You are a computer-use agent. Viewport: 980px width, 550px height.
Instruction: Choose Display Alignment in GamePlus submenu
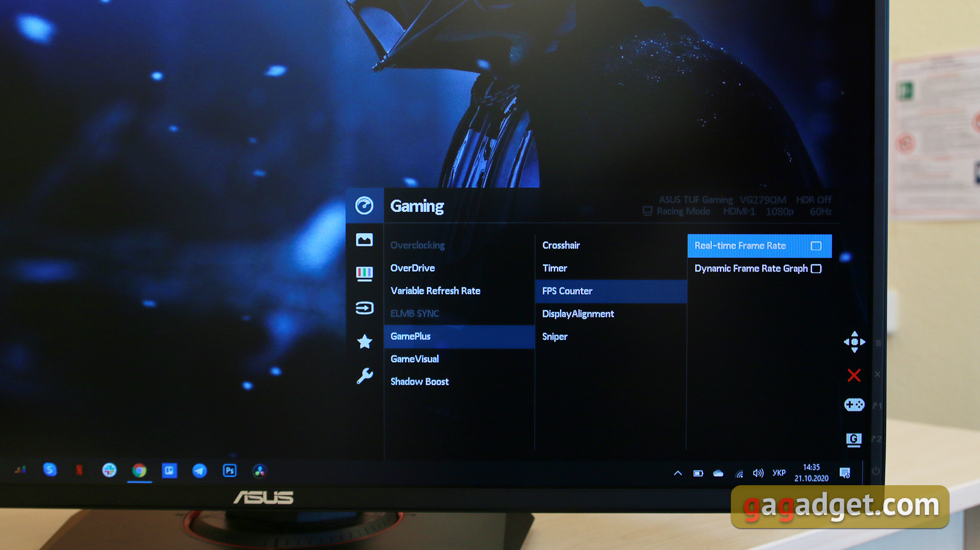tap(611, 314)
